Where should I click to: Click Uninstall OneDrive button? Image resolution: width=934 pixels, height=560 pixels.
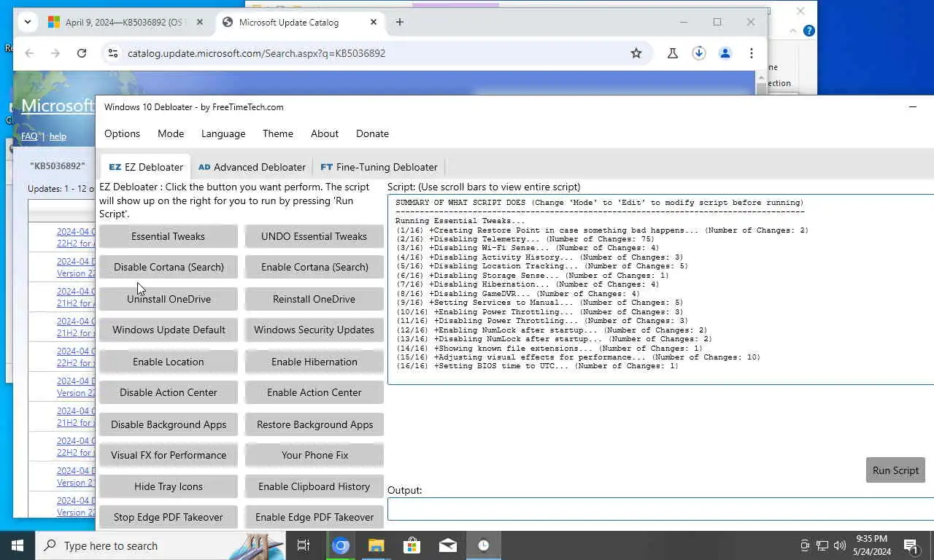(x=169, y=299)
